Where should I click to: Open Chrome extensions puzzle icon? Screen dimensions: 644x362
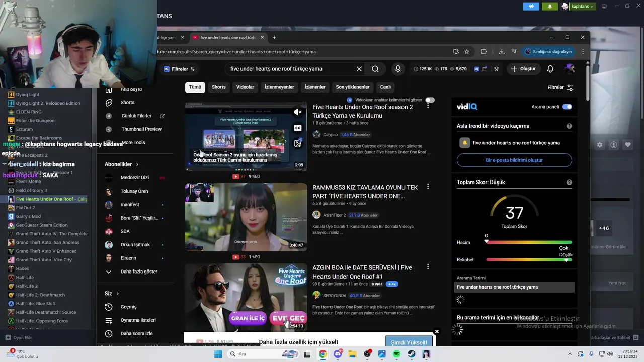[484, 51]
